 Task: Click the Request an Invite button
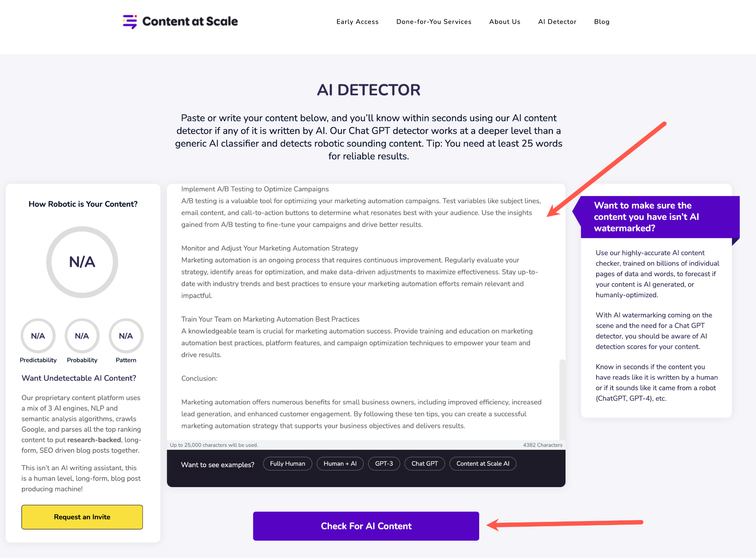(x=82, y=516)
